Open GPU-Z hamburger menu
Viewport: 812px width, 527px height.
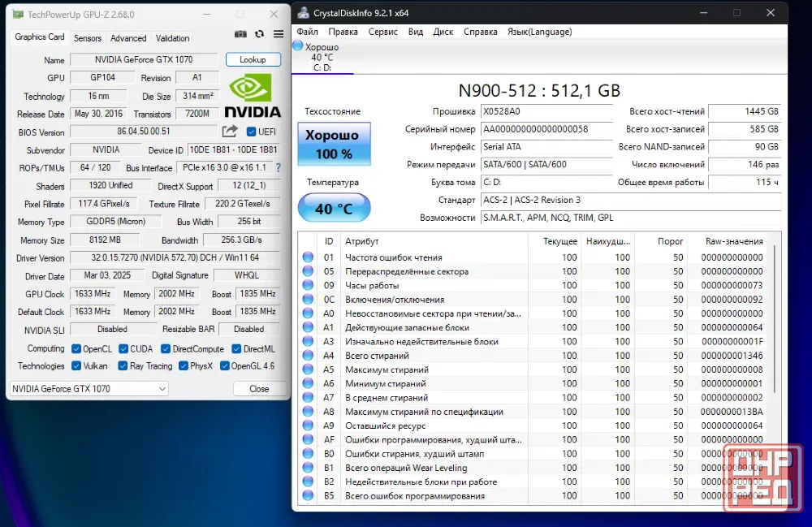click(x=279, y=34)
